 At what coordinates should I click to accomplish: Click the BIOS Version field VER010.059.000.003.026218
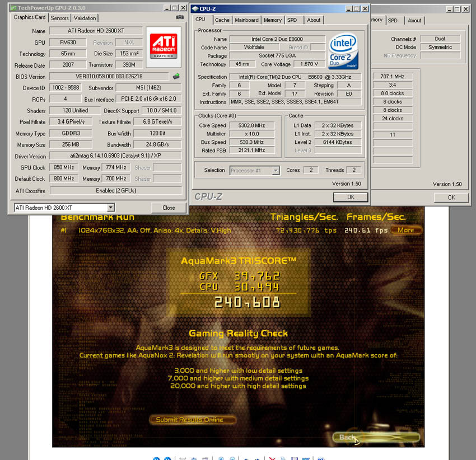point(109,77)
